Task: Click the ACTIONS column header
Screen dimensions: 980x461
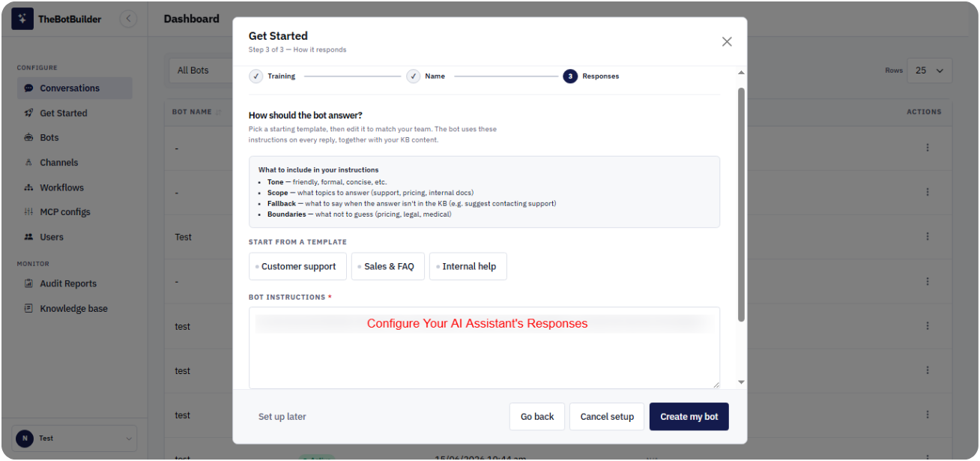Action: point(924,112)
